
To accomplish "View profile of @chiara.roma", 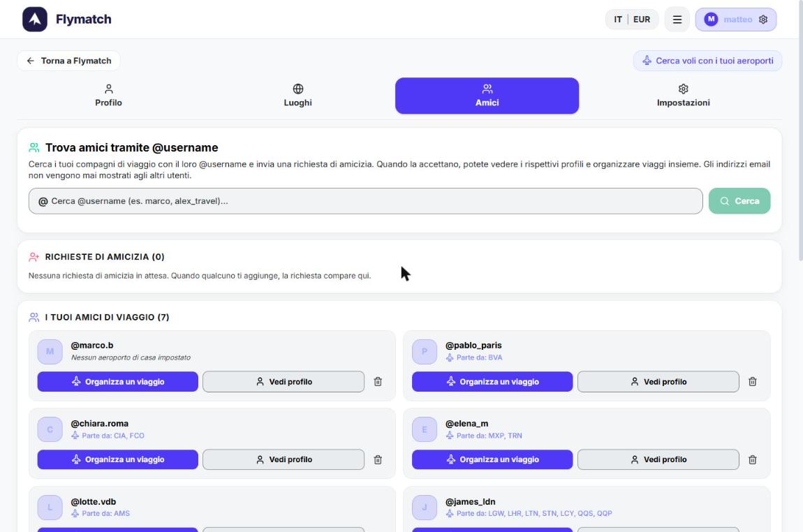I will click(283, 459).
